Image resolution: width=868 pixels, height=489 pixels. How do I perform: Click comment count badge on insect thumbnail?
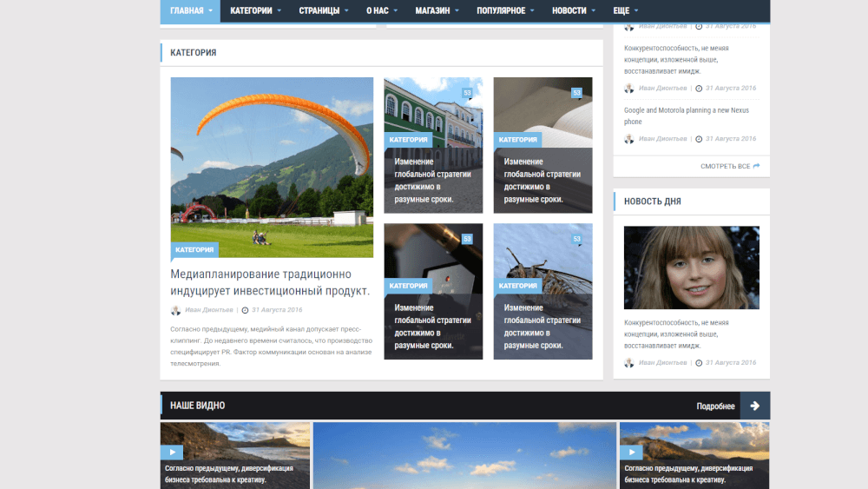pos(576,239)
